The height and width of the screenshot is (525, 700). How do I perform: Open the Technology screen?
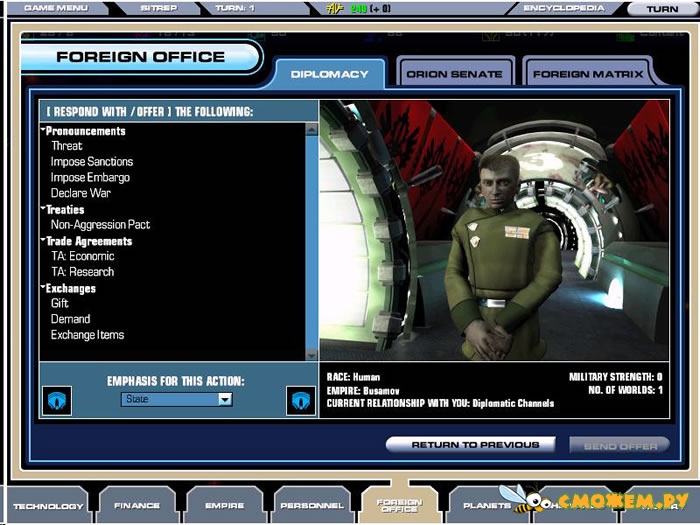48,506
